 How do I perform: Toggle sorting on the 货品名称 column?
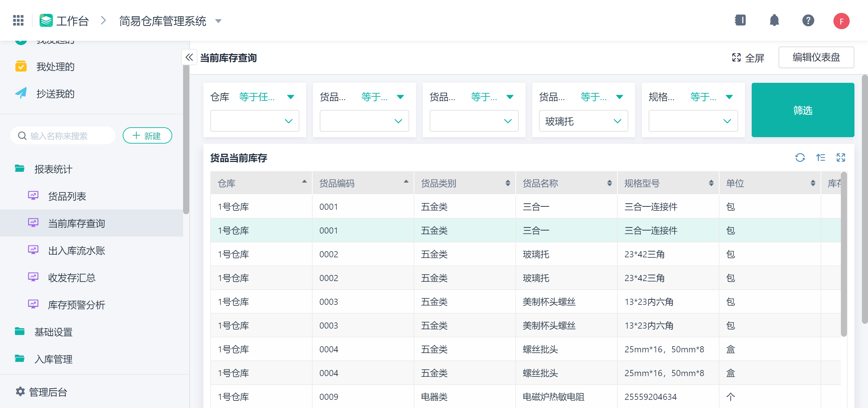click(609, 183)
